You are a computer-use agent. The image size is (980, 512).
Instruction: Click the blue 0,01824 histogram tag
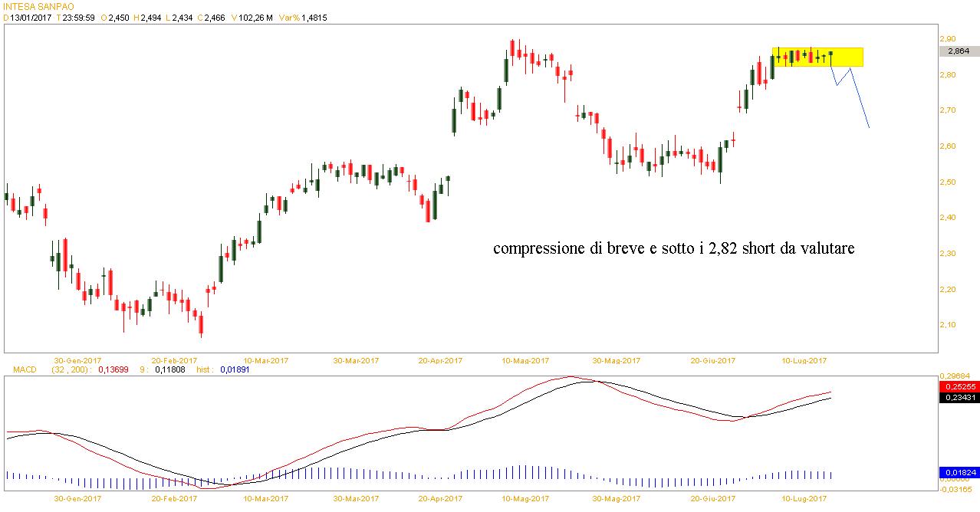point(958,472)
